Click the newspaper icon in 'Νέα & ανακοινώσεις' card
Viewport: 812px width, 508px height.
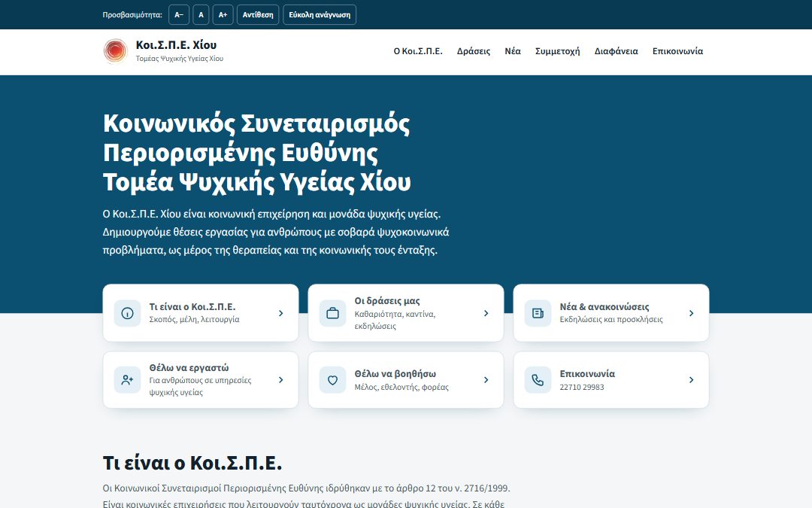pos(538,313)
